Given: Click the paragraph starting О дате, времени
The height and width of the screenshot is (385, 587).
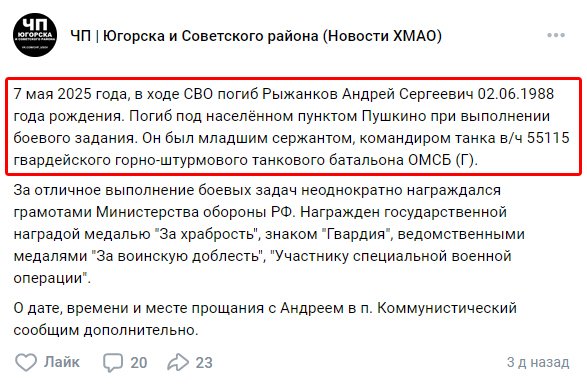Looking at the screenshot, I should click(265, 319).
